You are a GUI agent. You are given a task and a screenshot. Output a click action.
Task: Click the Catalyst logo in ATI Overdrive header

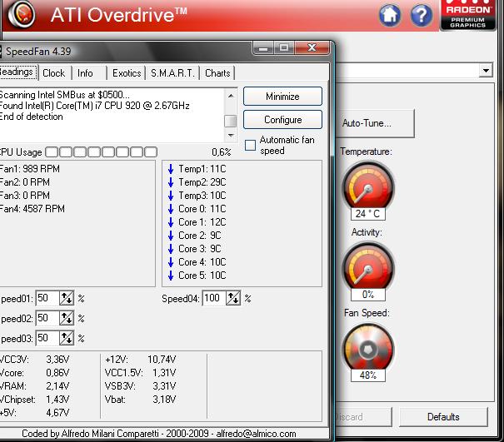[21, 14]
